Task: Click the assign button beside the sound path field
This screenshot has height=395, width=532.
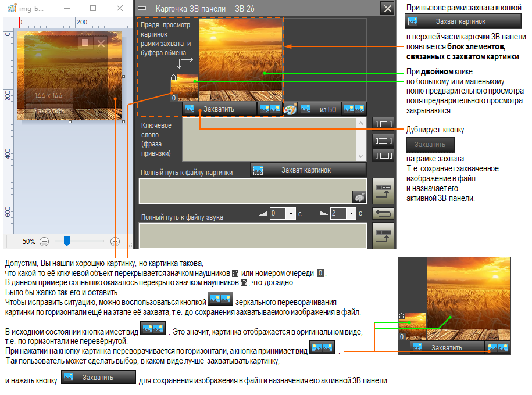Action: (x=383, y=236)
